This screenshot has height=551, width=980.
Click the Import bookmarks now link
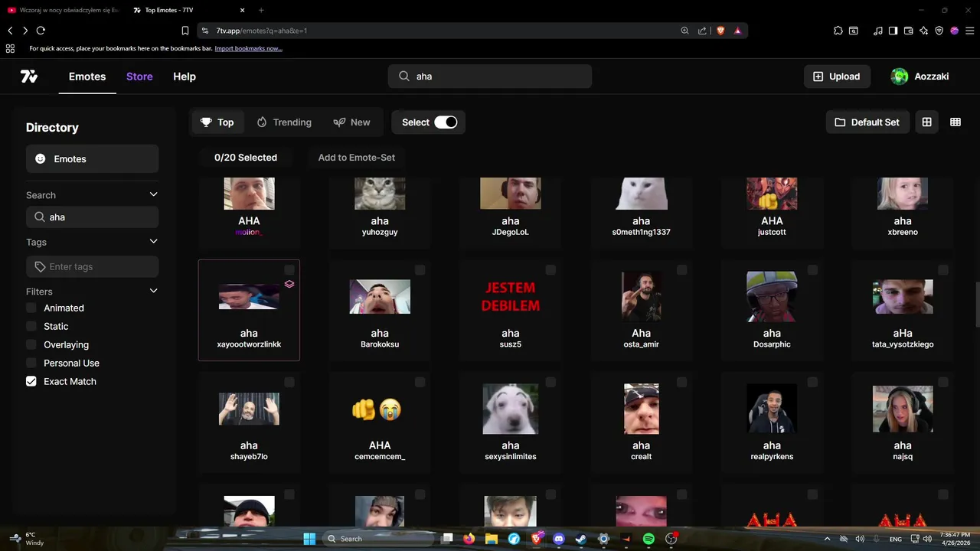coord(248,48)
